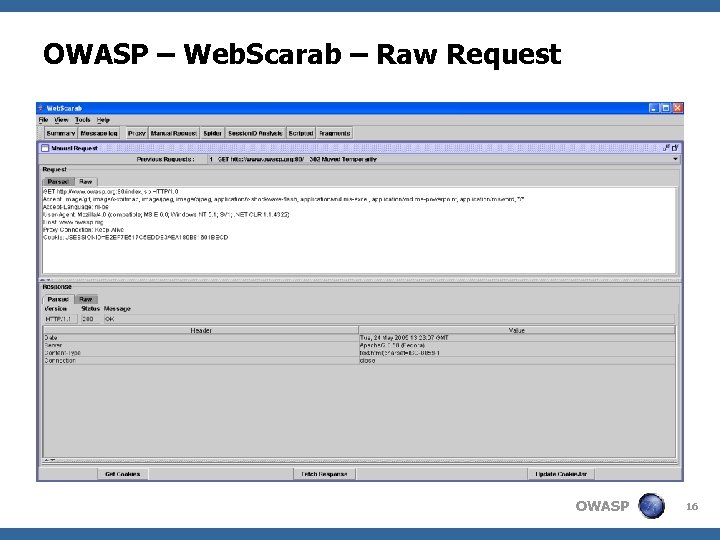Click the Fetch Response button

click(324, 474)
